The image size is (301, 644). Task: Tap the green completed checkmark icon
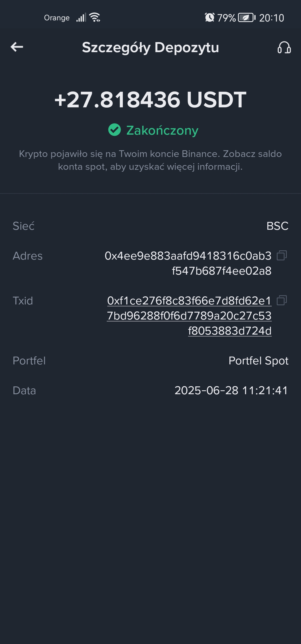(x=115, y=130)
